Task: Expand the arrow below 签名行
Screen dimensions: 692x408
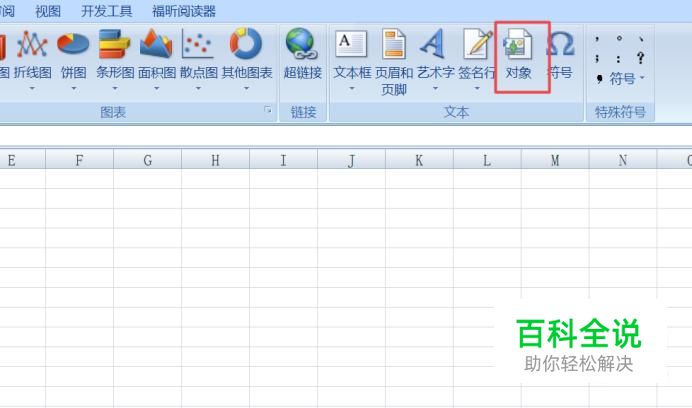Action: coord(477,88)
